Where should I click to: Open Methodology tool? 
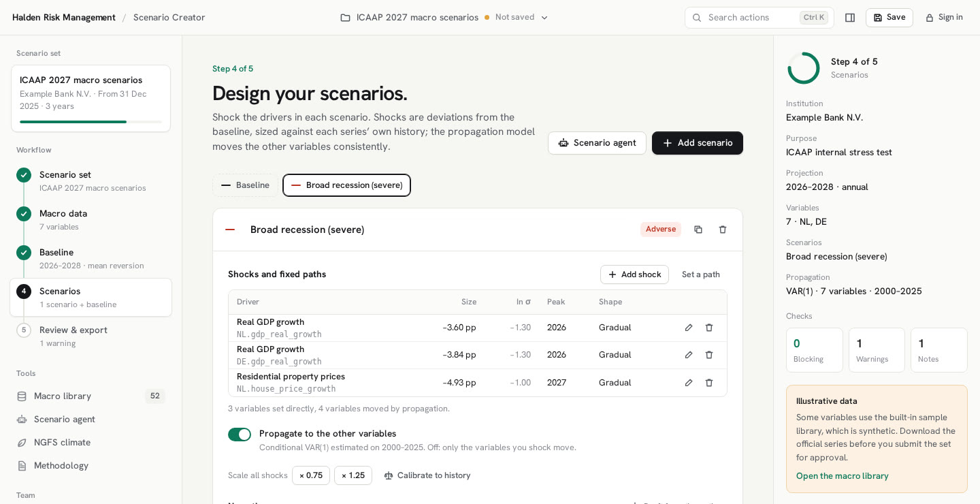(91, 466)
